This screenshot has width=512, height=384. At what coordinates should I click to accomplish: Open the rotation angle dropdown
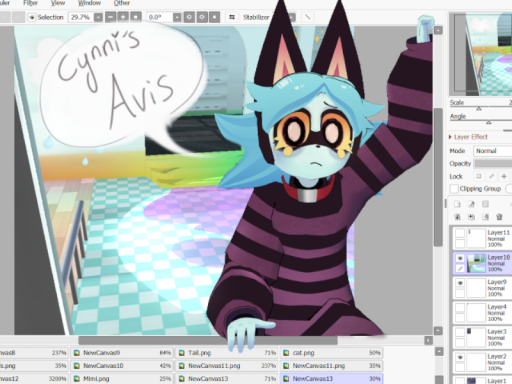[x=177, y=17]
